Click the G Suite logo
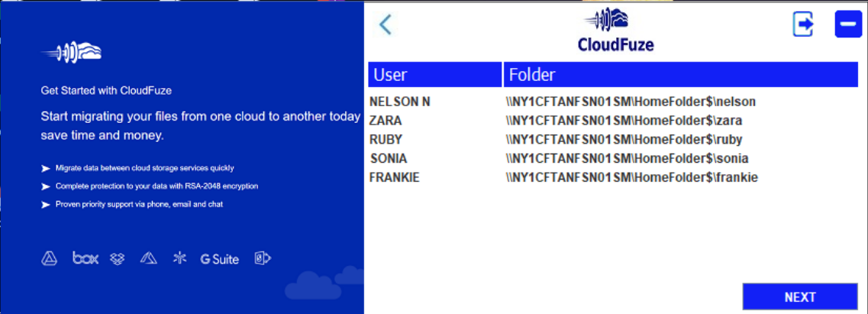Viewport: 868px width, 314px height. 220,259
